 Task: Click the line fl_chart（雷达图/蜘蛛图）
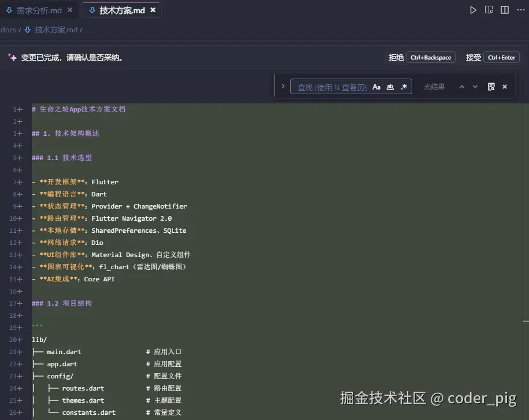point(109,267)
